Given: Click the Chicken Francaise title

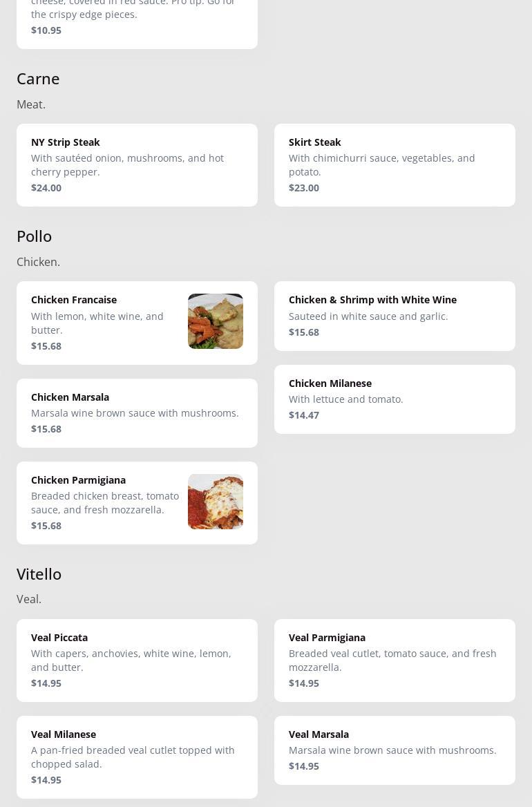Looking at the screenshot, I should [74, 300].
